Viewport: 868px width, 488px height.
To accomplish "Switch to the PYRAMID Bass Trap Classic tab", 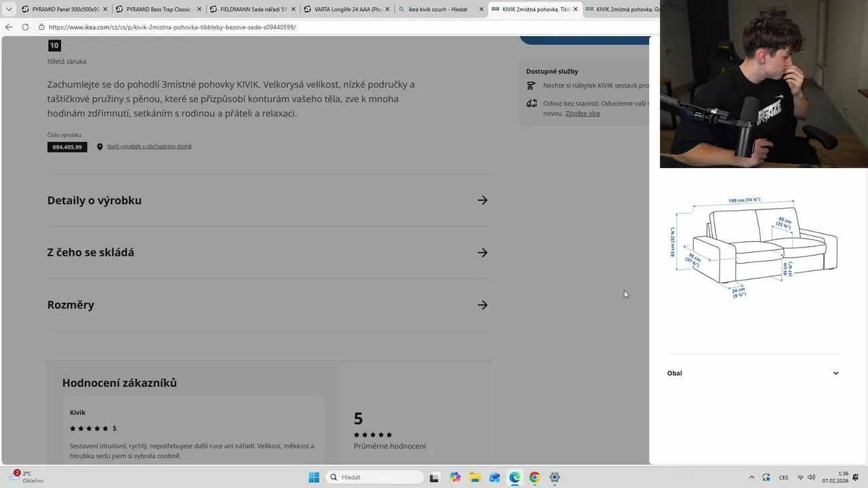I will click(154, 9).
